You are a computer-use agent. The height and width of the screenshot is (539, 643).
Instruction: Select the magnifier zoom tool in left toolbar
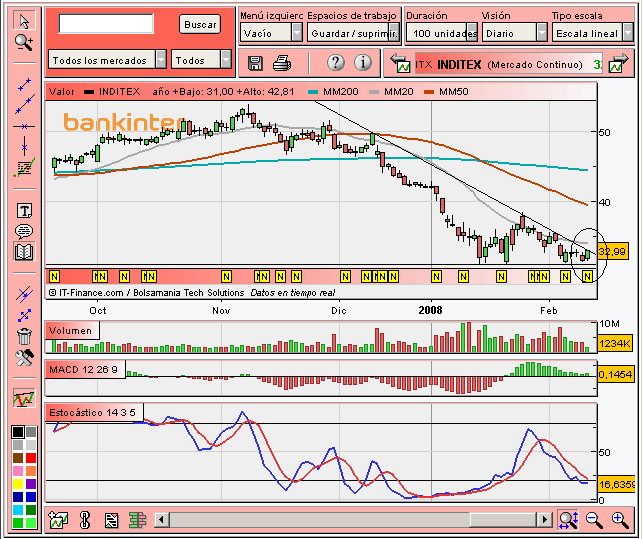click(23, 42)
